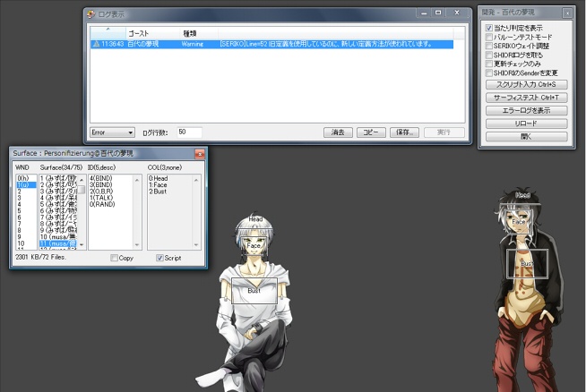Click the ログ行数 input field showing 50
This screenshot has height=392, width=586.
pos(189,132)
